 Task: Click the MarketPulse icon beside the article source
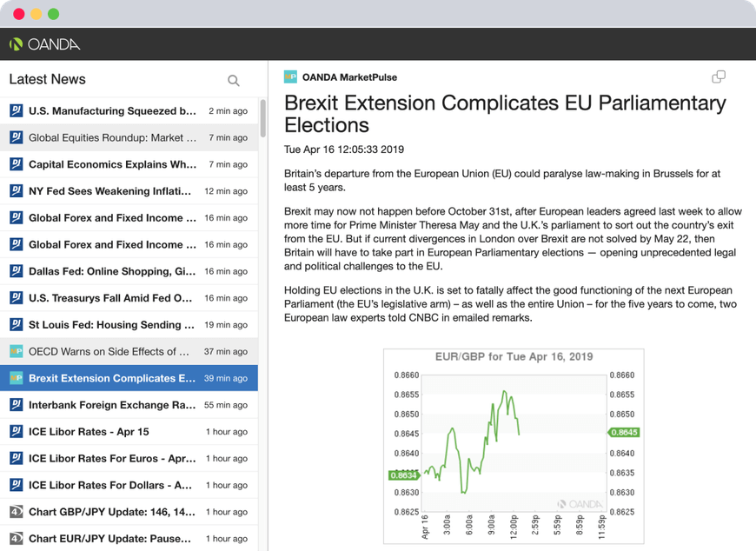coord(291,77)
